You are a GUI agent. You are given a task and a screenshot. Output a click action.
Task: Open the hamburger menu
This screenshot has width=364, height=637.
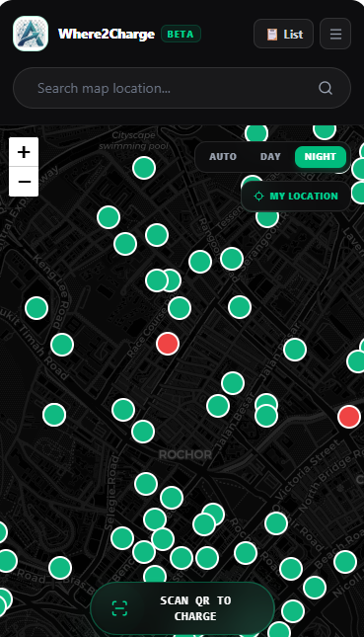(335, 35)
